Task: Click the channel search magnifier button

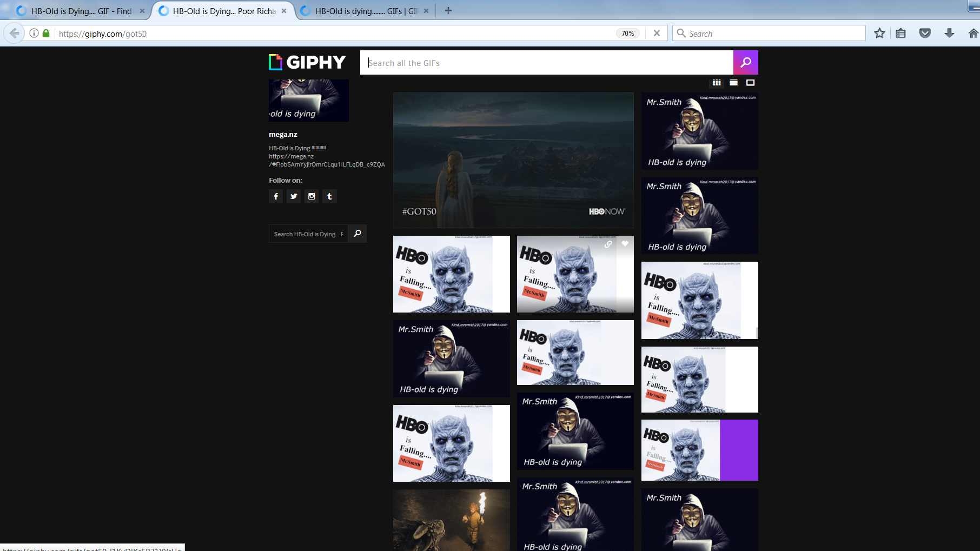Action: pyautogui.click(x=357, y=234)
